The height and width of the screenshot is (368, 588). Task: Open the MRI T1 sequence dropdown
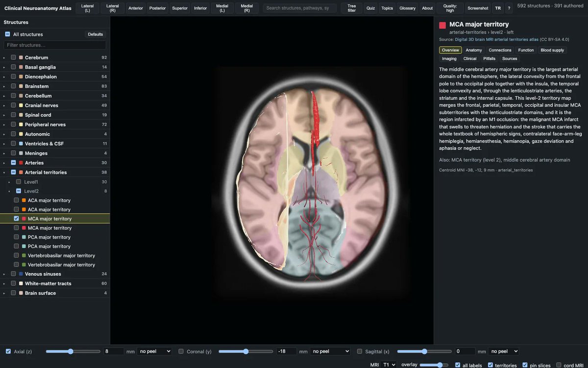pos(389,365)
